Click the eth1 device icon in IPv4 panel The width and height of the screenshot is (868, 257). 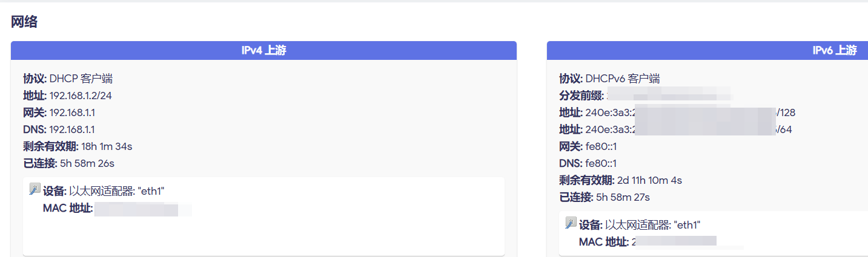[35, 189]
